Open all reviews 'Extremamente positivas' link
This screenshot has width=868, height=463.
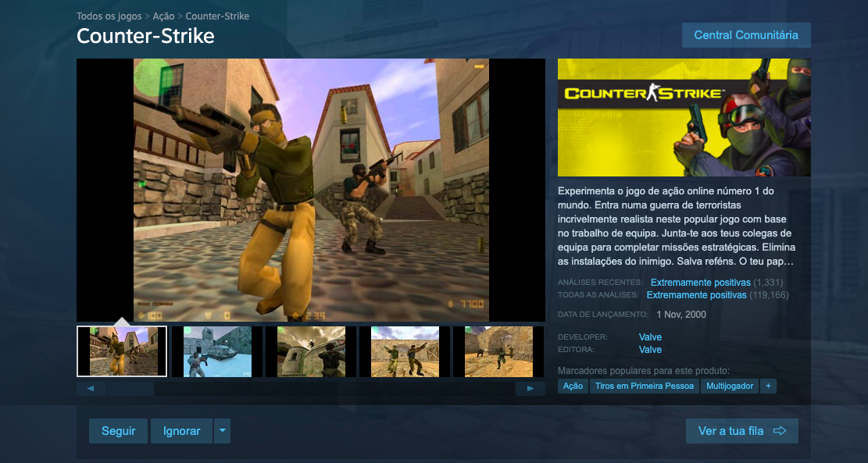point(696,295)
